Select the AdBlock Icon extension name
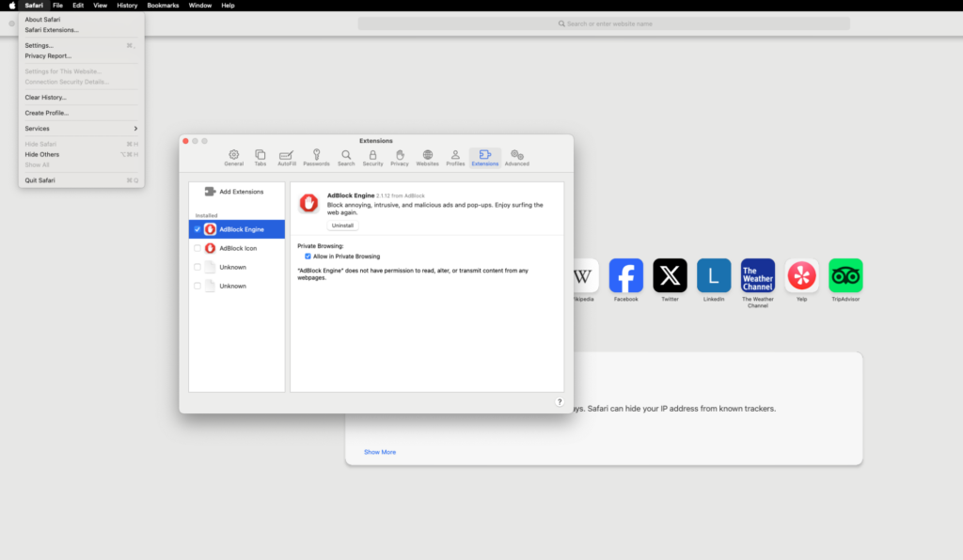963x560 pixels. (x=238, y=248)
